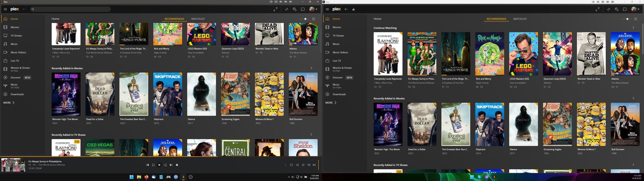Expand MORE in right window sidebar
This screenshot has height=181, width=644.
click(331, 103)
